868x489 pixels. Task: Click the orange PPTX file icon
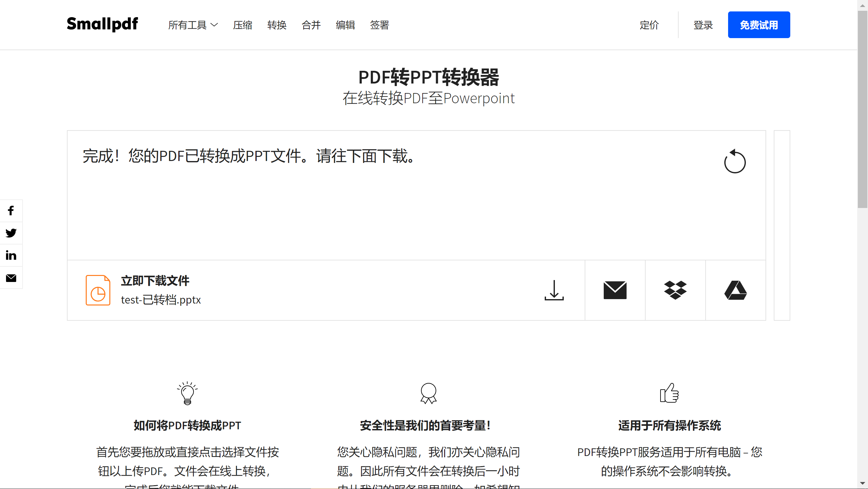(98, 290)
